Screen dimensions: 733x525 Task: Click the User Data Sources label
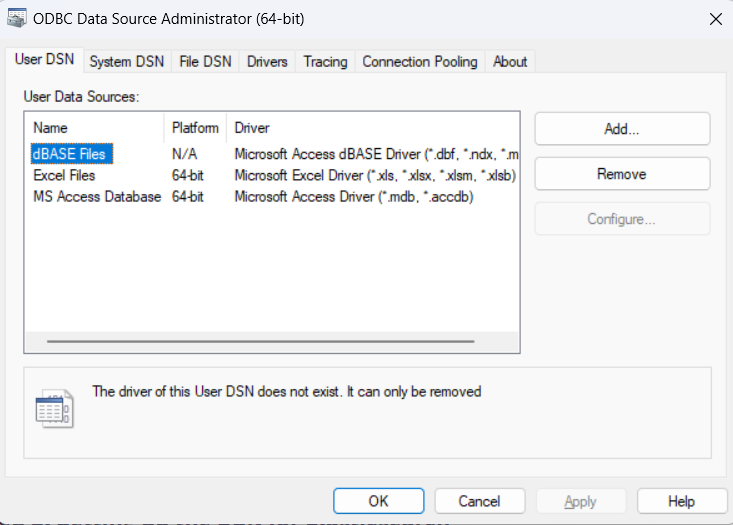point(81,97)
